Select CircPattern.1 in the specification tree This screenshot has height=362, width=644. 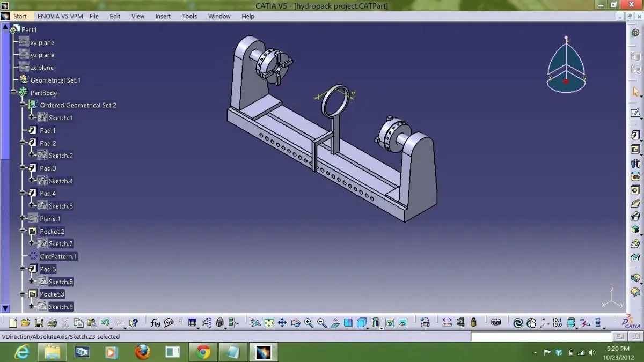pos(58,256)
